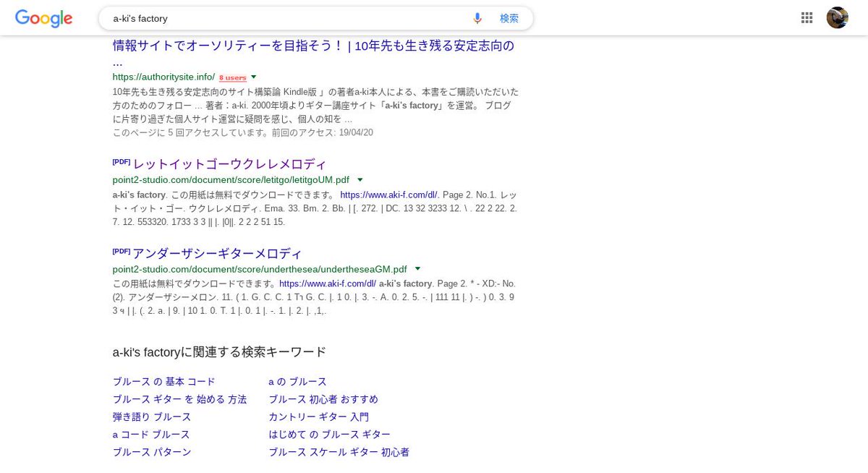Click the 検索 search button
The height and width of the screenshot is (473, 868).
tap(509, 18)
